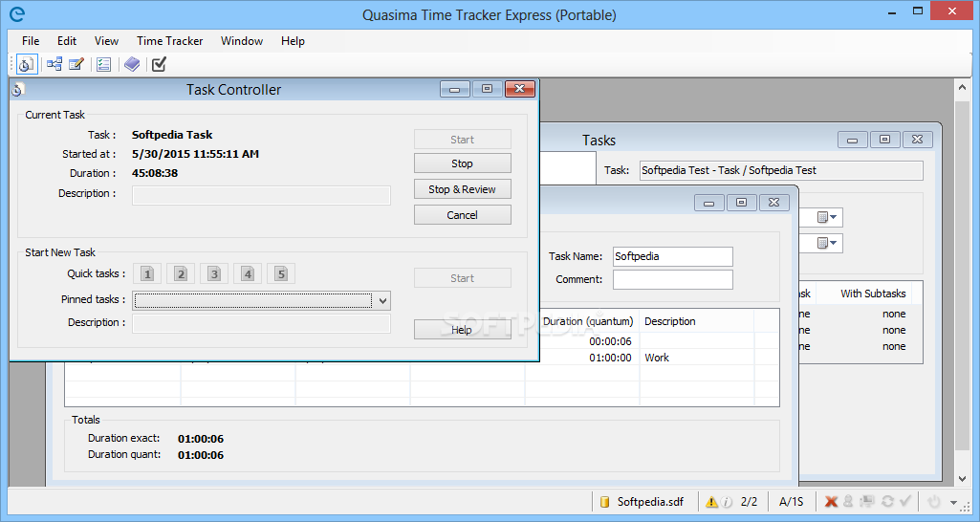Open the lower calendar picker in Tasks window

827,243
